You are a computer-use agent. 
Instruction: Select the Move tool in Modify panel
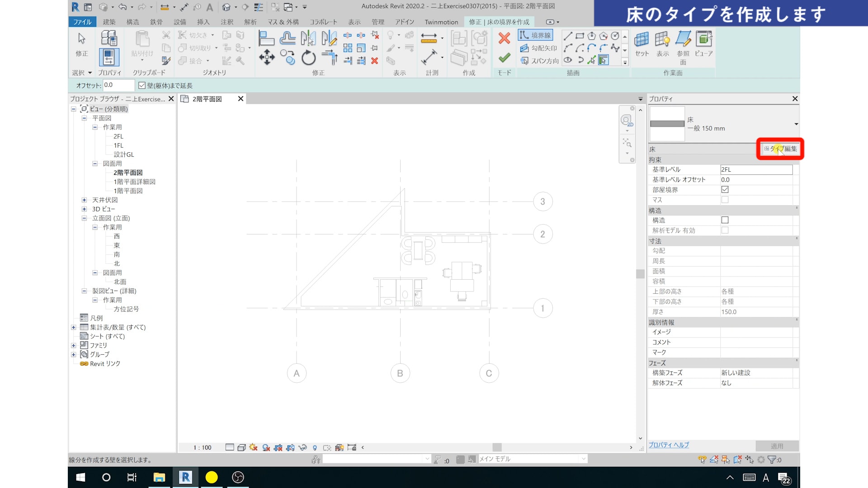(x=267, y=57)
